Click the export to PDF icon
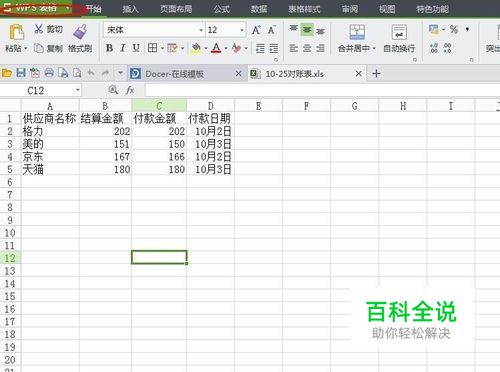The image size is (500, 372). coord(35,73)
